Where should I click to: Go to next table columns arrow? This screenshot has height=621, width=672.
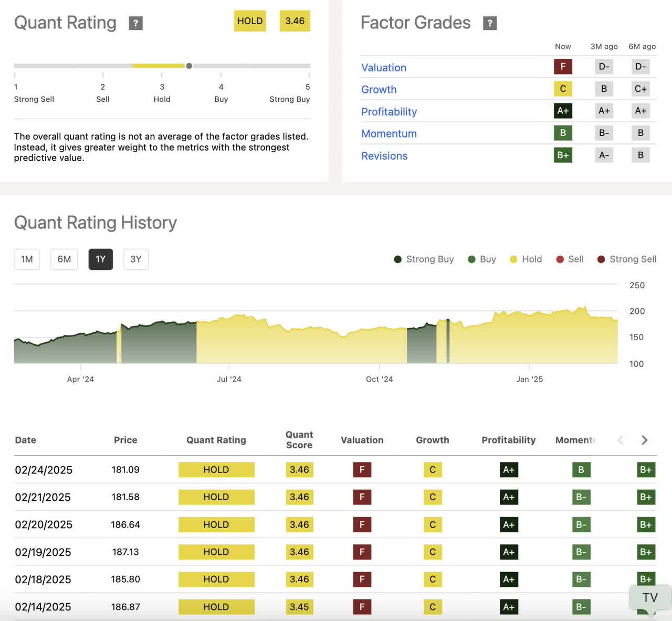point(645,440)
